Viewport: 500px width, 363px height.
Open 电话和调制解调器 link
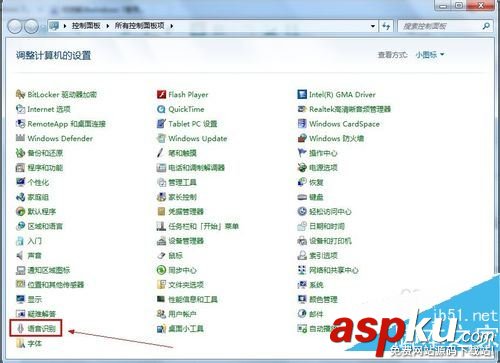pos(197,168)
